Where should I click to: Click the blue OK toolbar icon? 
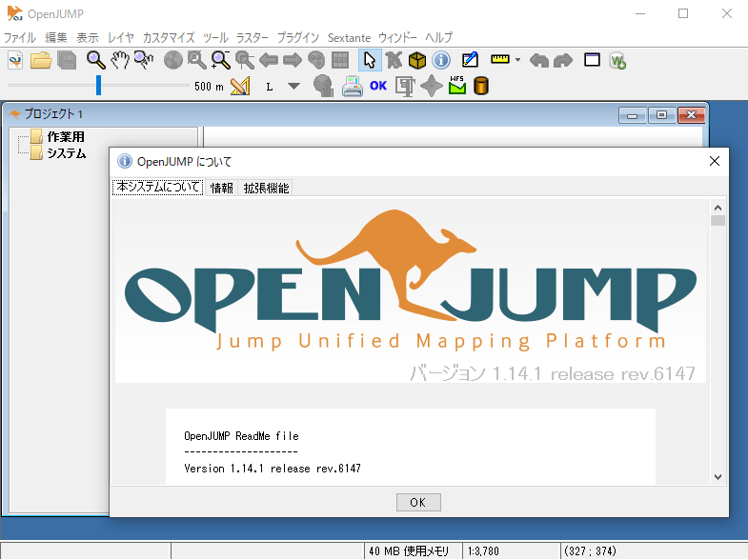pos(378,86)
